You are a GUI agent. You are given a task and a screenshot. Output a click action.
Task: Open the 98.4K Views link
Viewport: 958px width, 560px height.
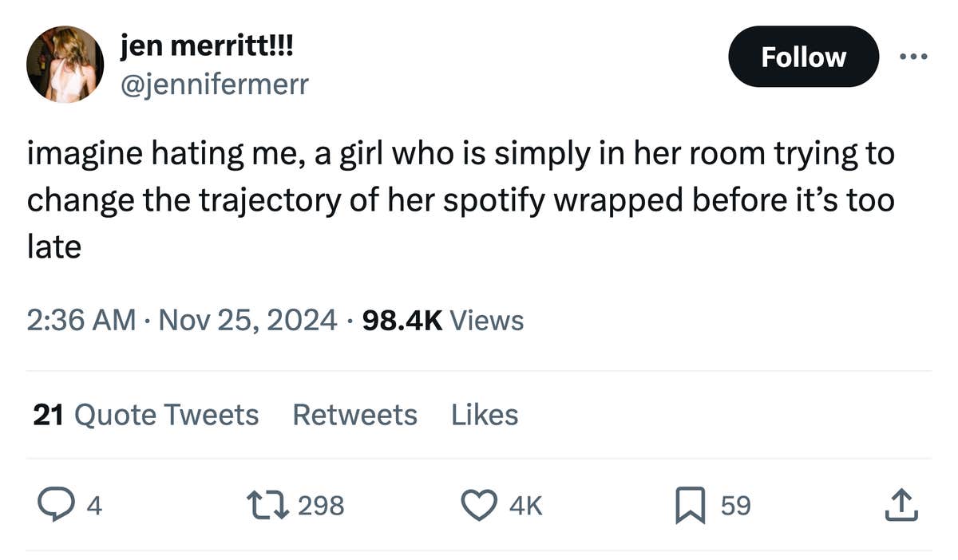pos(444,320)
